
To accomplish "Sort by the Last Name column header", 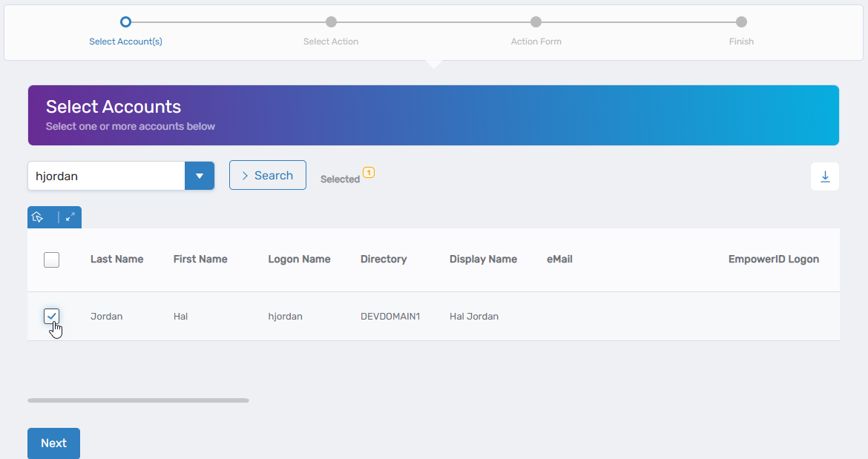I will (116, 259).
